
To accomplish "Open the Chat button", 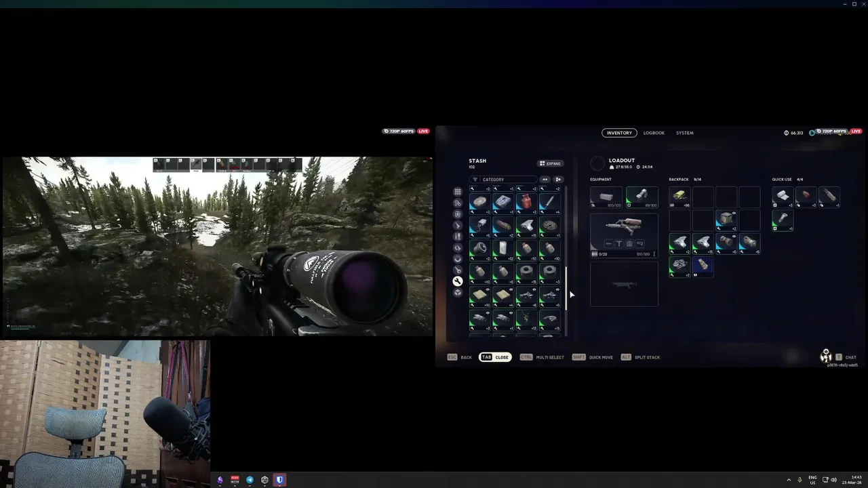I will pos(846,357).
